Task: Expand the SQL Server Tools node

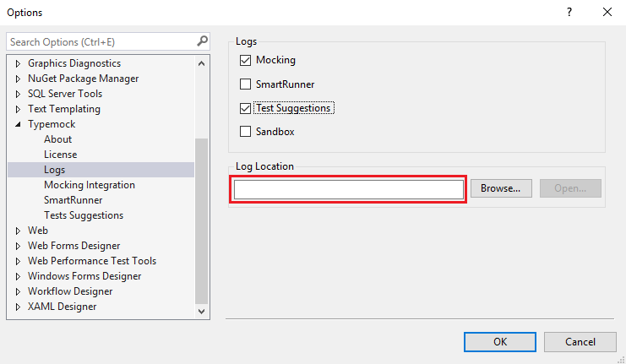Action: pyautogui.click(x=19, y=94)
